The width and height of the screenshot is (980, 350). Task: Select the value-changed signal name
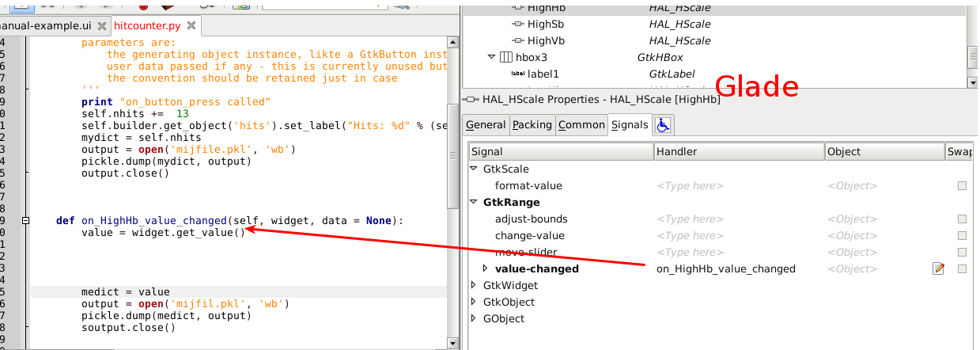(x=537, y=268)
